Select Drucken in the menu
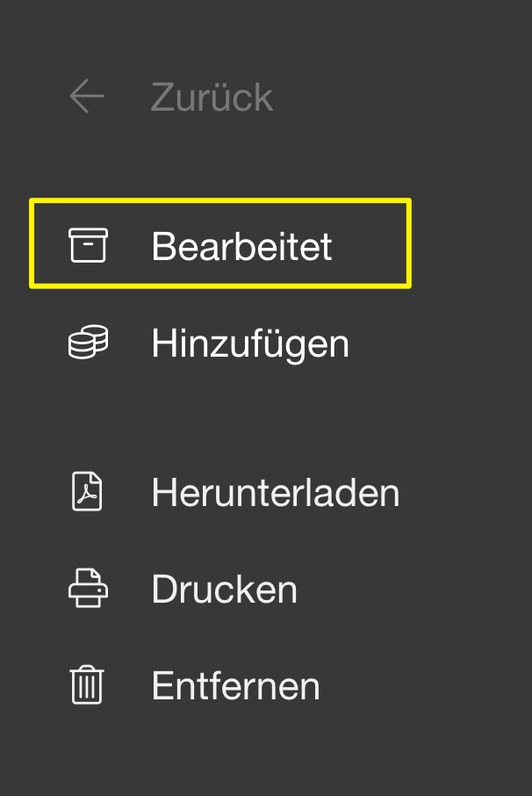532x796 pixels. point(224,589)
